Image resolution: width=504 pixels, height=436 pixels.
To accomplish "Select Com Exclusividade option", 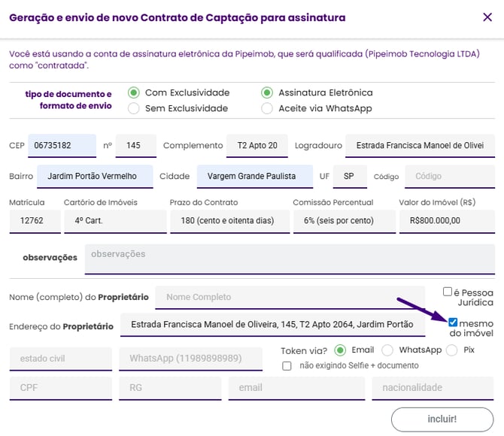I will point(134,92).
